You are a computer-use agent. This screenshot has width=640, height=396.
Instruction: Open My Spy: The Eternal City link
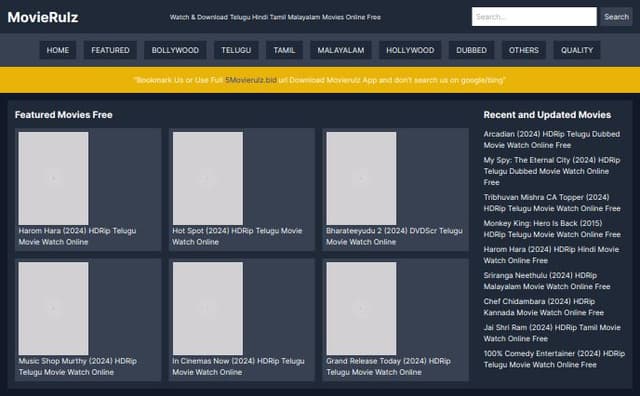(x=552, y=171)
